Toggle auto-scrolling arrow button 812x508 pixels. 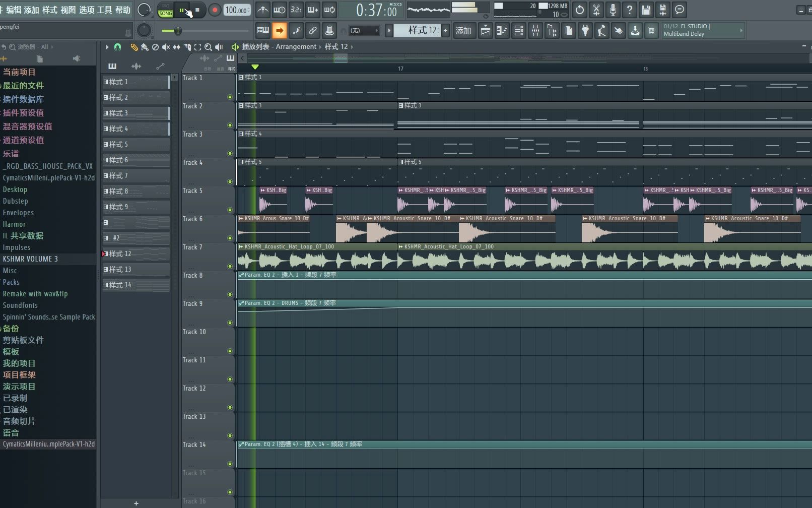click(280, 31)
